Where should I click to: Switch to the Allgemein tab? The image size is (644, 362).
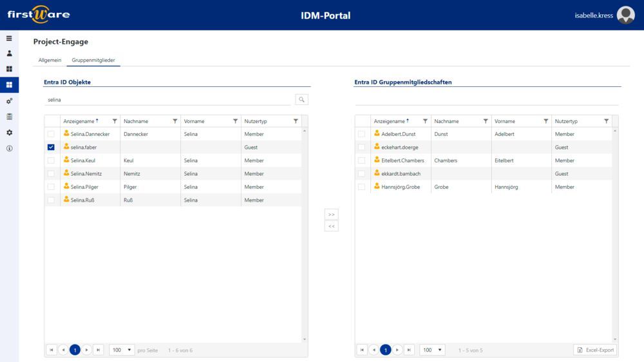[50, 60]
